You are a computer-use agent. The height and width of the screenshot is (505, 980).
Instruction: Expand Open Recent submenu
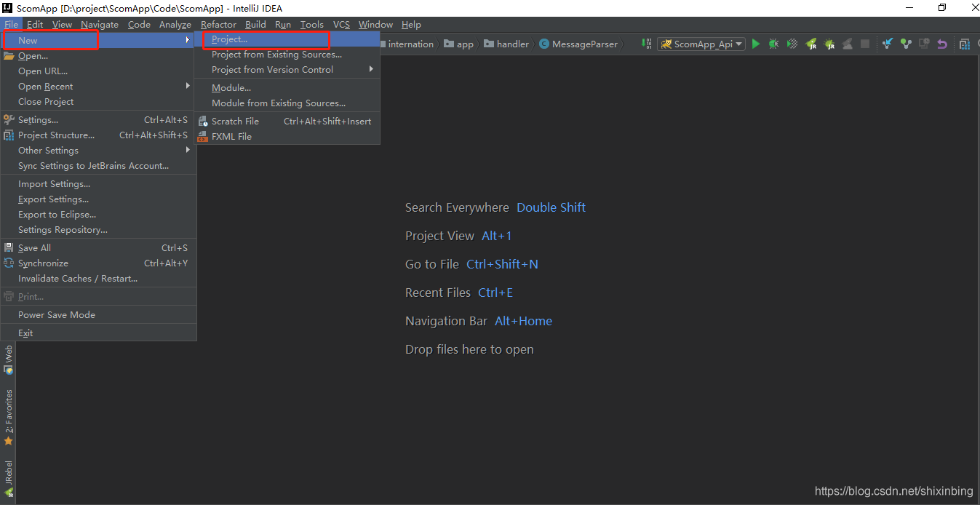tap(98, 86)
